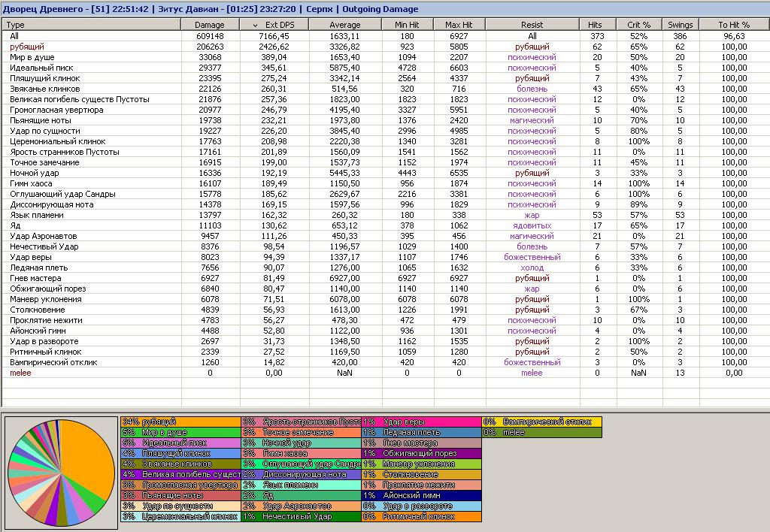This screenshot has height=532, width=770.
Task: Click total damage value 609148
Action: click(211, 36)
